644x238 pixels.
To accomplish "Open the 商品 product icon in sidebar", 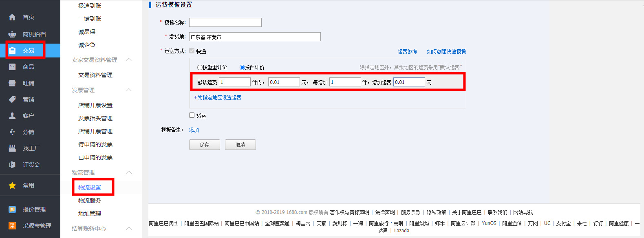I will pos(12,67).
